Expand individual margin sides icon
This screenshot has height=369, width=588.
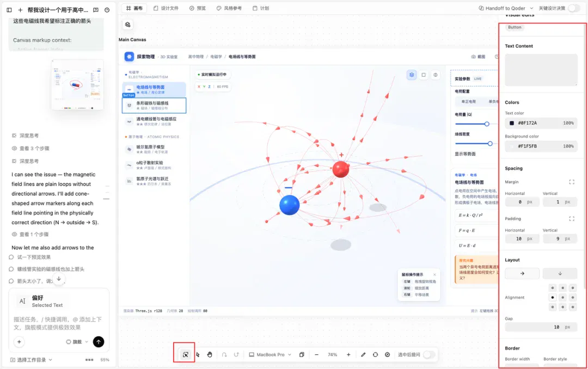pyautogui.click(x=572, y=182)
